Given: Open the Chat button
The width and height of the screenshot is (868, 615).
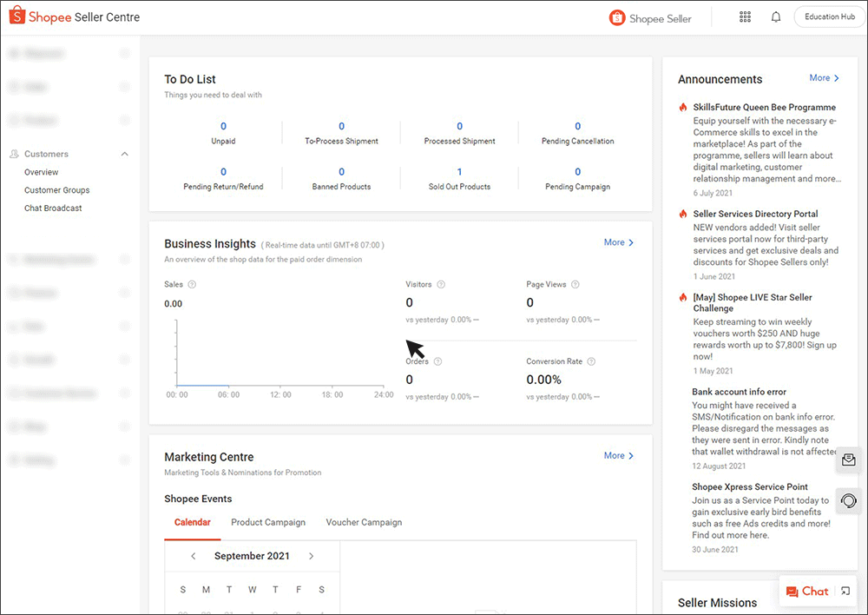Looking at the screenshot, I should 807,592.
